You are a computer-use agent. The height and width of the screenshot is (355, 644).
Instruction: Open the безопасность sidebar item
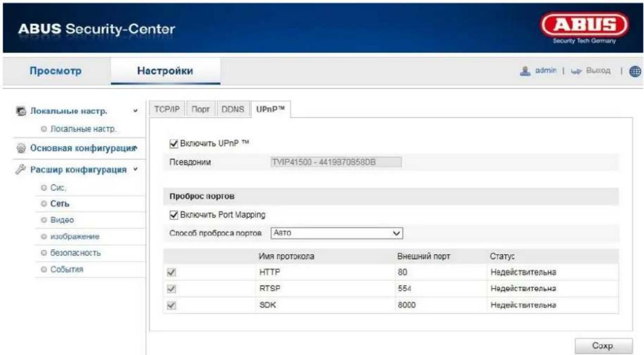pyautogui.click(x=75, y=253)
